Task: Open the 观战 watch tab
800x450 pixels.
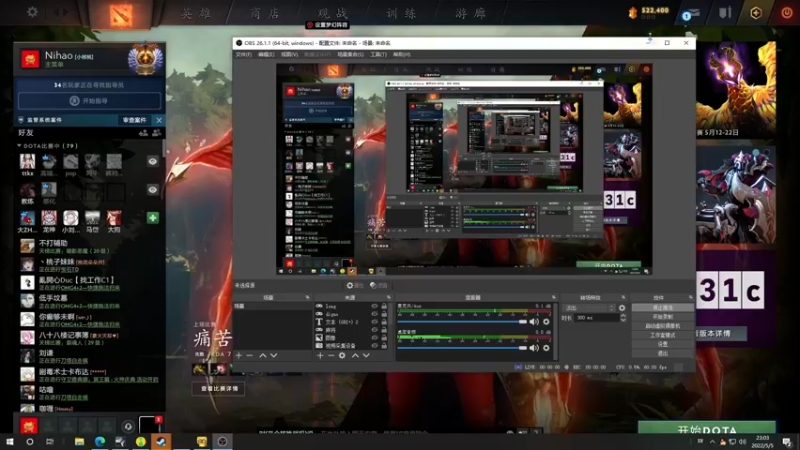Action: coord(333,13)
